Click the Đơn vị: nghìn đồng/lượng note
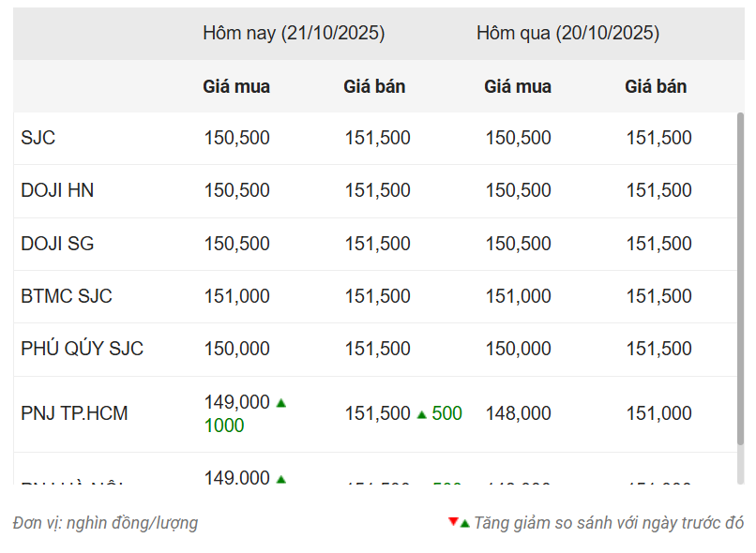This screenshot has height=553, width=756. click(x=105, y=523)
